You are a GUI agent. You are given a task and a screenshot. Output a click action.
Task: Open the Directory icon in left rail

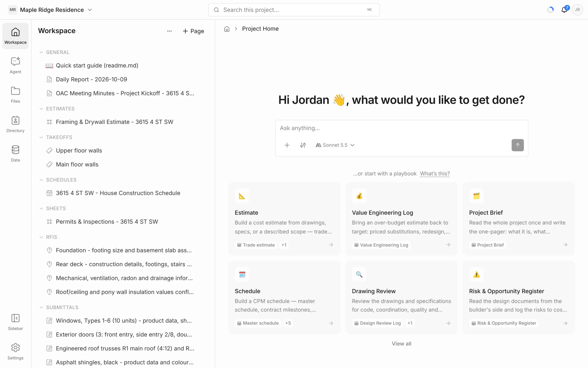[x=15, y=120]
